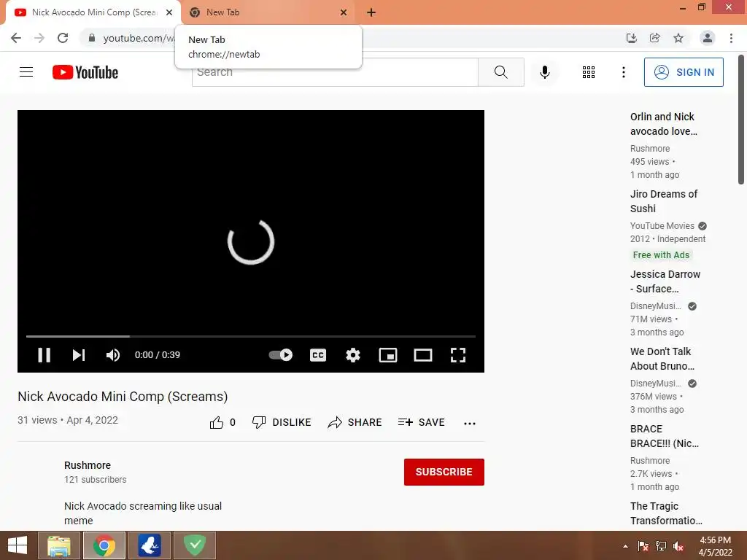Open the YouTube guide hamburger menu
This screenshot has width=747, height=560.
[26, 72]
